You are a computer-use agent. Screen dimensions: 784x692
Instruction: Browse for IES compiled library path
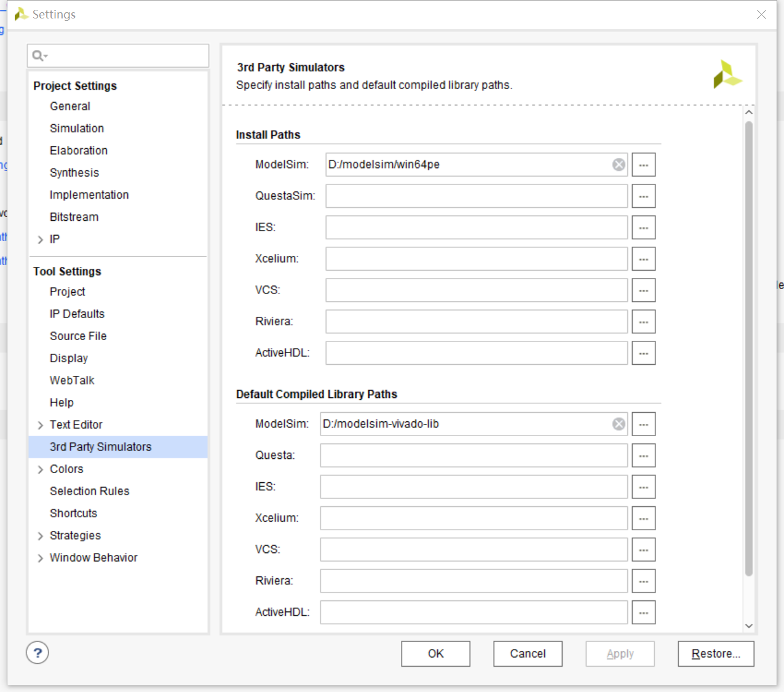pos(643,487)
